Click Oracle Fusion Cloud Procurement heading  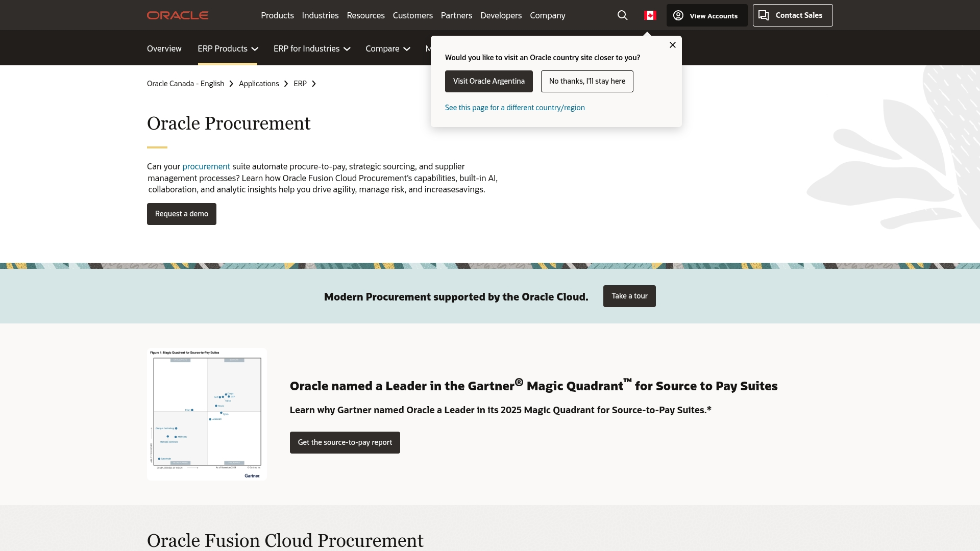pyautogui.click(x=285, y=540)
